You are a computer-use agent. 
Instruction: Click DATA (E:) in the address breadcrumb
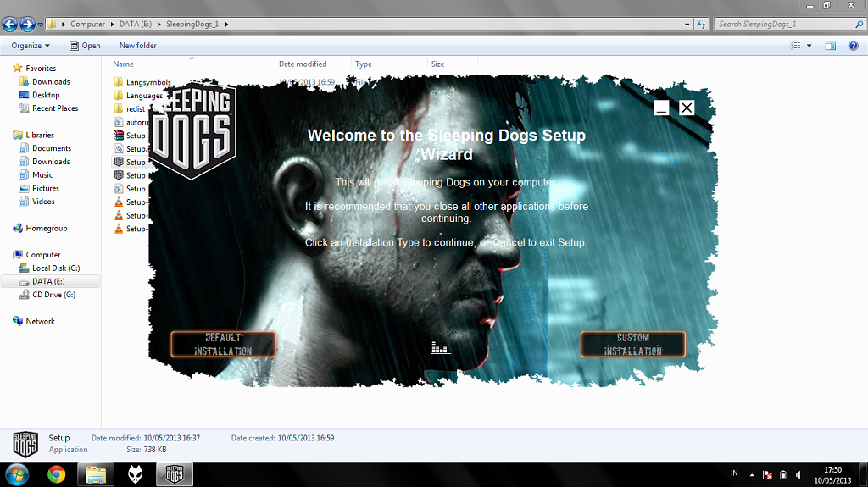click(135, 25)
